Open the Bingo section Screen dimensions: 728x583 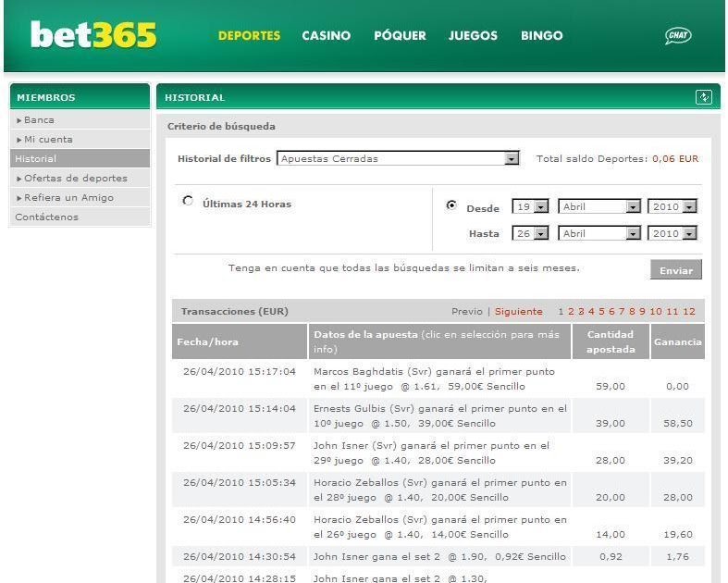[542, 35]
